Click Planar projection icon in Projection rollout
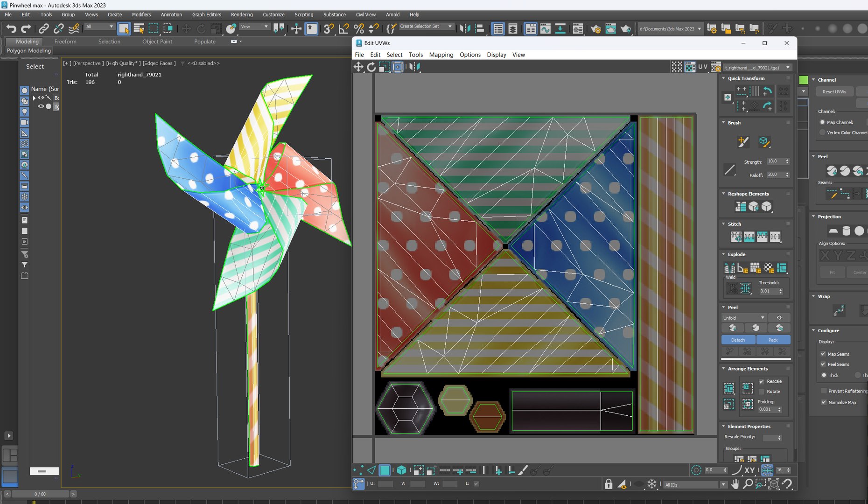This screenshot has width=868, height=504. [x=833, y=231]
